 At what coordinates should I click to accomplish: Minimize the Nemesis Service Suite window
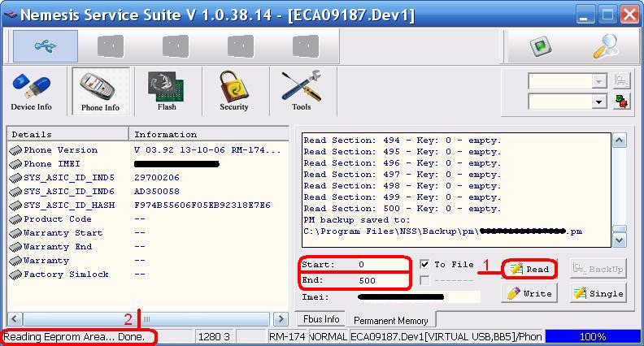point(585,15)
